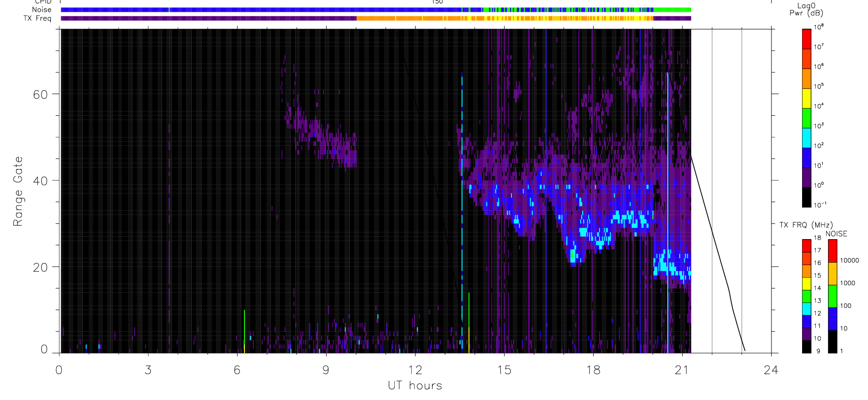Image resolution: width=868 pixels, height=400 pixels.
Task: Click the 1000 label of the NOISE legend
Action: (848, 283)
